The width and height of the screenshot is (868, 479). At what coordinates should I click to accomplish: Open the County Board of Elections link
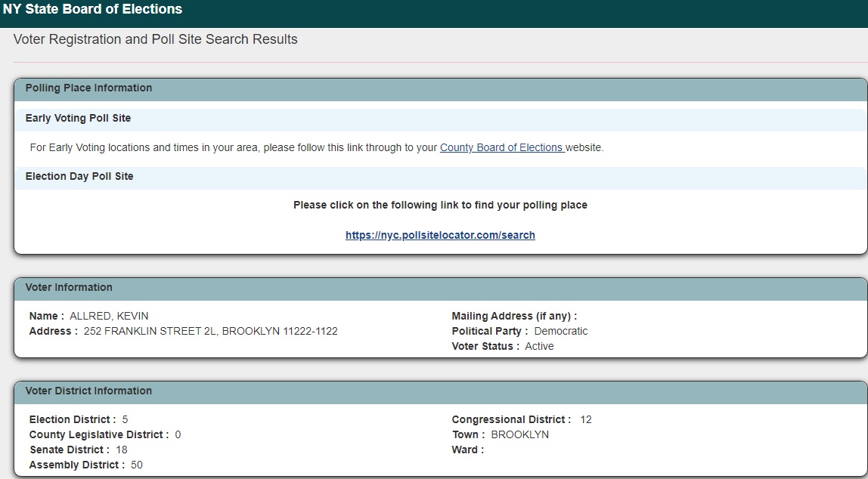pyautogui.click(x=501, y=147)
